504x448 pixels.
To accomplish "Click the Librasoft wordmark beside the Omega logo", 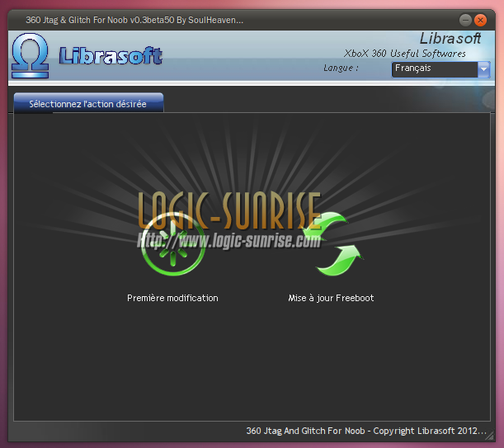I will tap(111, 56).
